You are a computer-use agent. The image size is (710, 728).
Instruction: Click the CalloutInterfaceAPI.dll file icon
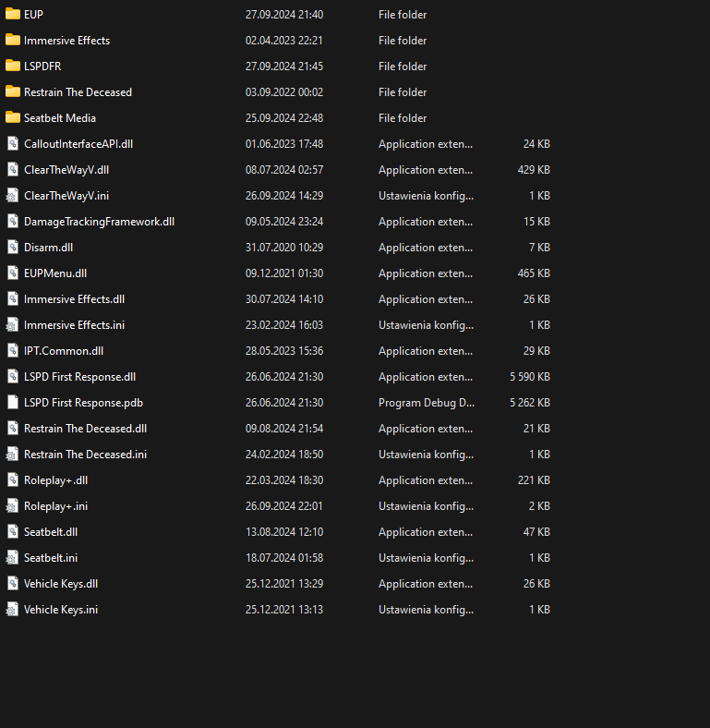click(13, 144)
